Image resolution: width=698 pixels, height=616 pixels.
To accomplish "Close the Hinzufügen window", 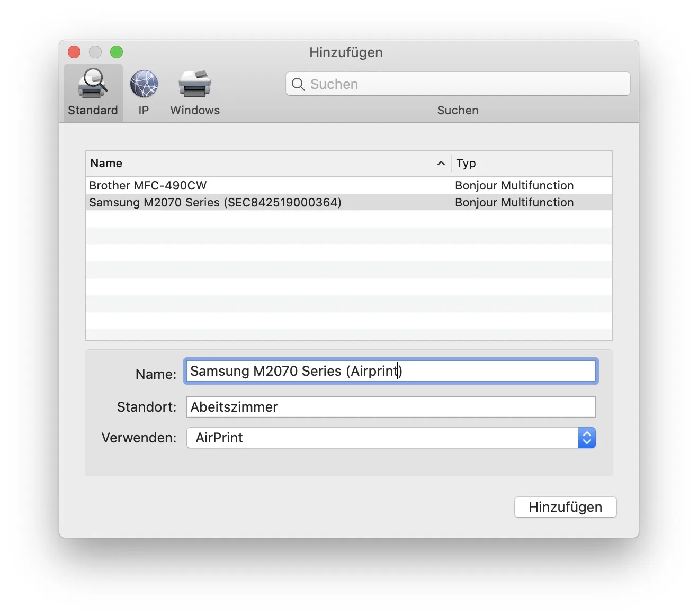I will point(74,52).
